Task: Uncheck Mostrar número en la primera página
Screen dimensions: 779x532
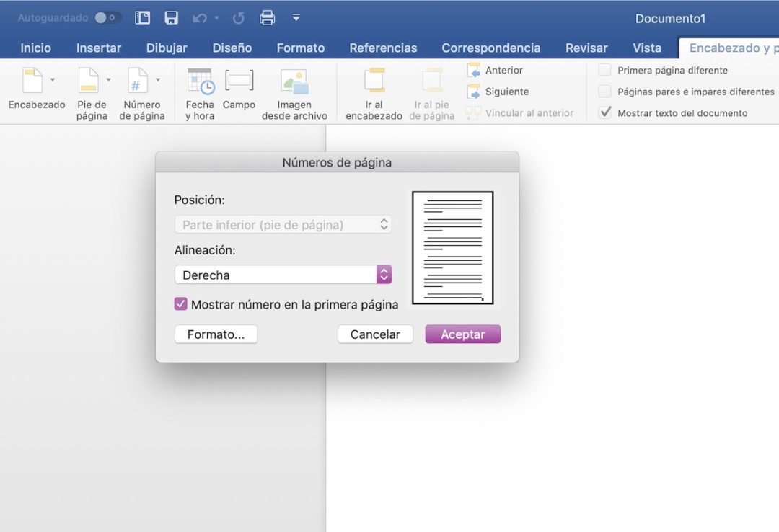Action: tap(181, 304)
